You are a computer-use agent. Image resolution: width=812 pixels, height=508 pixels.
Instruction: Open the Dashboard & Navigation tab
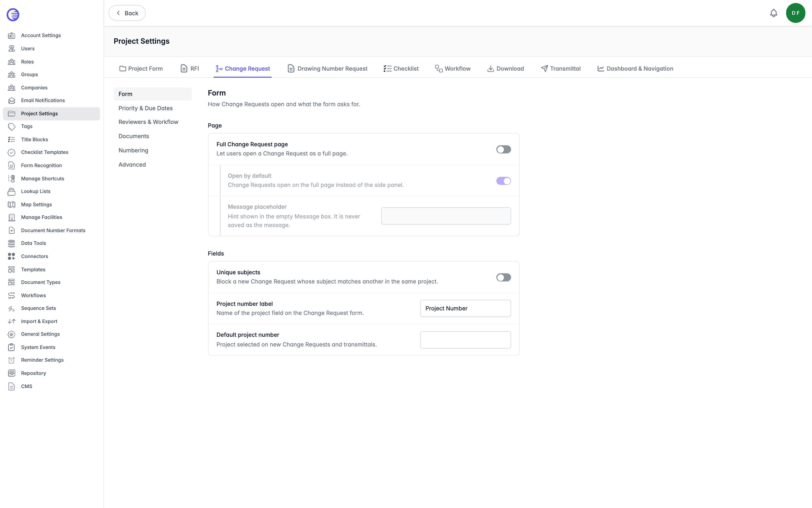(635, 69)
